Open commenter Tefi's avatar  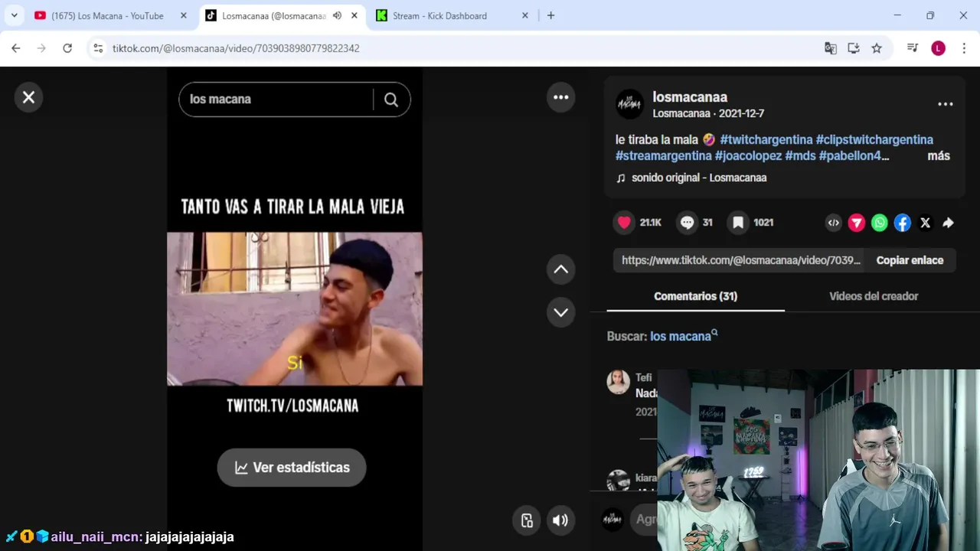click(619, 382)
